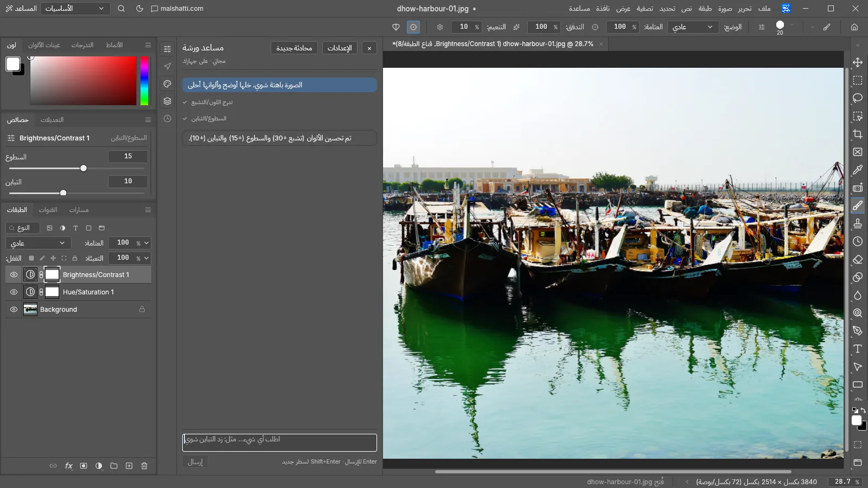Screen dimensions: 868x488
Task: Open the brush preset picker
Action: [784, 27]
